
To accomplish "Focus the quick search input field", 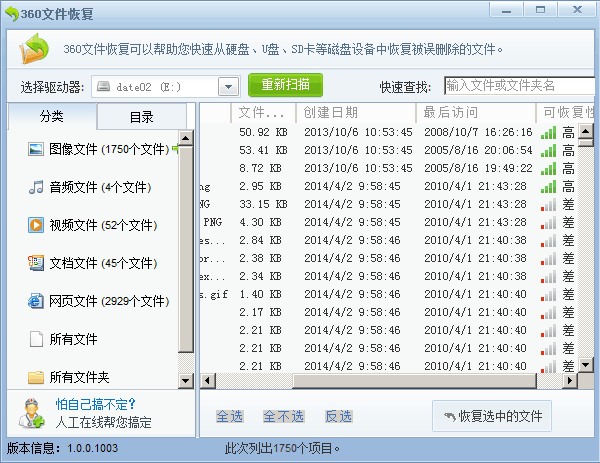I will 520,85.
